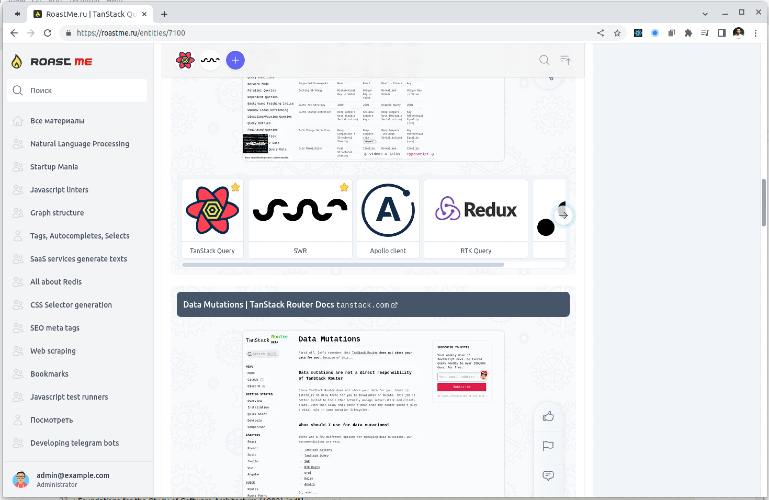769x500 pixels.
Task: Click the external link icon after tanstack.com
Action: click(394, 305)
